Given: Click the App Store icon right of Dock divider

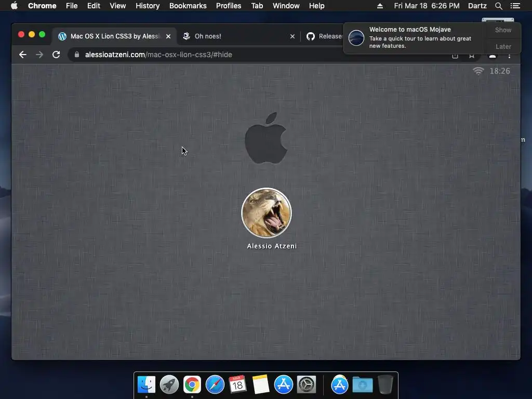Looking at the screenshot, I should 340,384.
